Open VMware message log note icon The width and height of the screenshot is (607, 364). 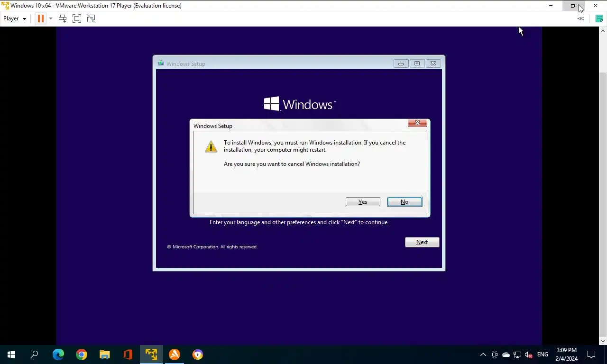point(599,18)
